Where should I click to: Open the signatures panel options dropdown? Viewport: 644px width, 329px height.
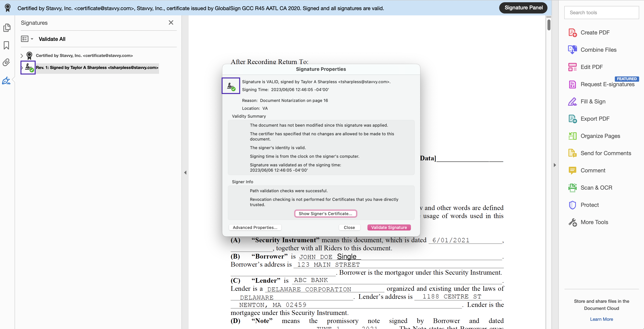tap(27, 39)
